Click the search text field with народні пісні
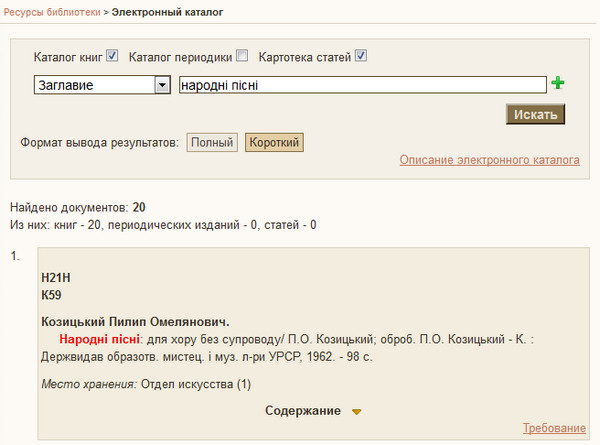The image size is (600, 445). 363,85
